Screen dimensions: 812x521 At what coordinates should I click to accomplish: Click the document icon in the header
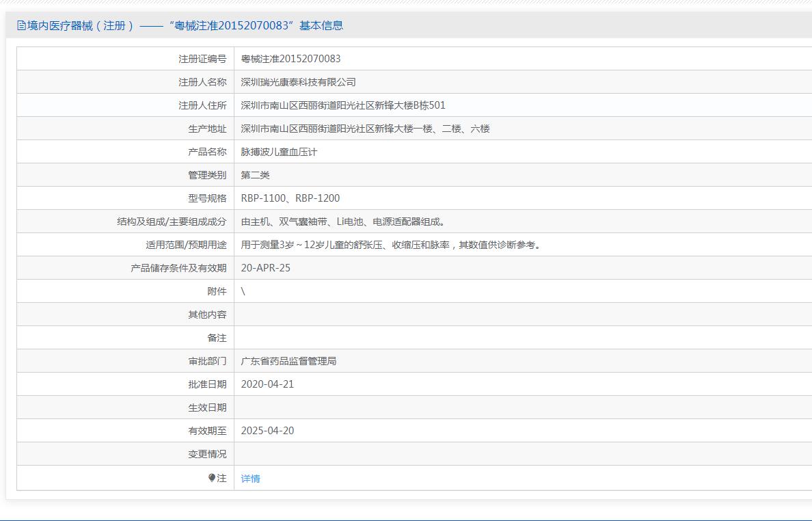[22, 26]
